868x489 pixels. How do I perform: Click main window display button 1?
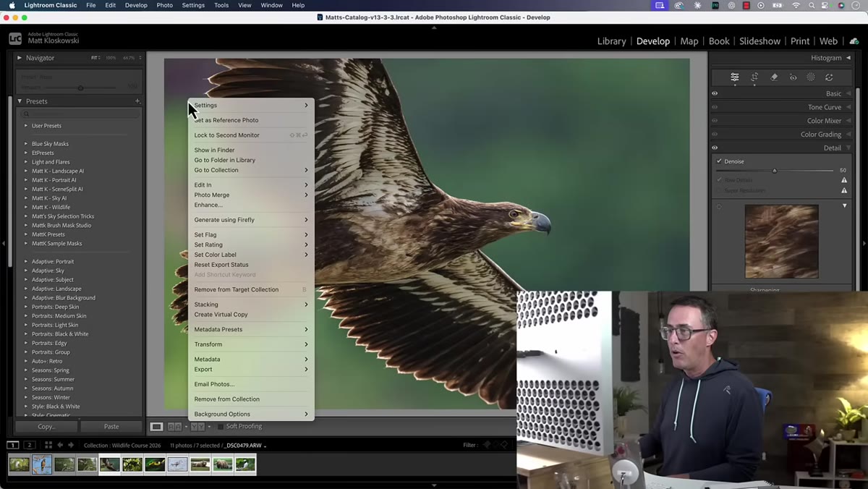pos(13,445)
